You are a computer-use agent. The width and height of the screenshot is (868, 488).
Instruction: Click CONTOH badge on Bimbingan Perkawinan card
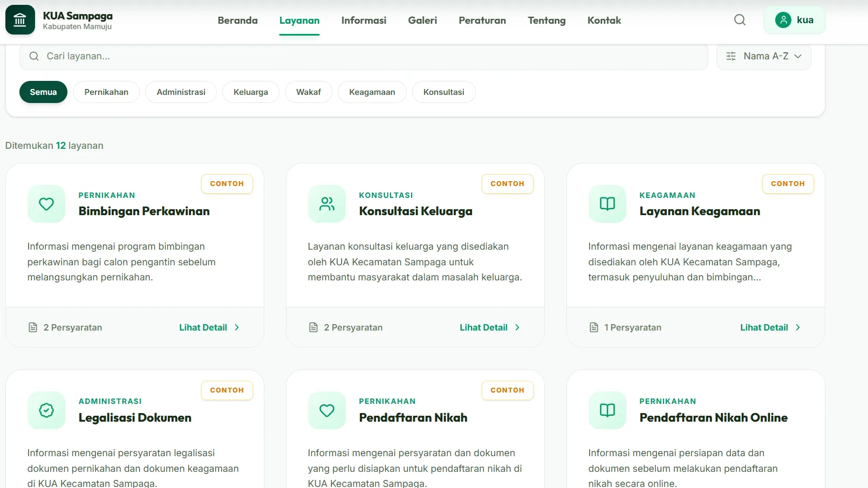coord(227,184)
